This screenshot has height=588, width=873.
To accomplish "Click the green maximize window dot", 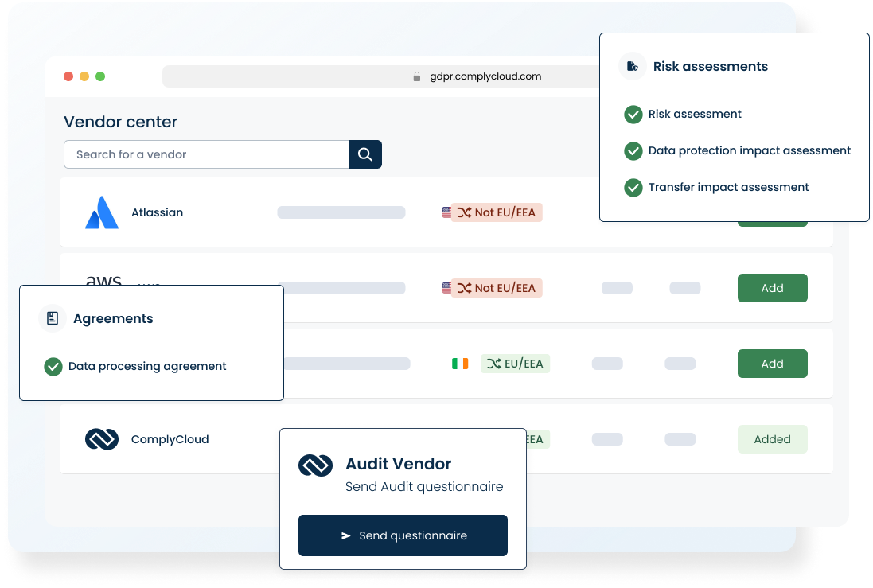I will (x=100, y=76).
